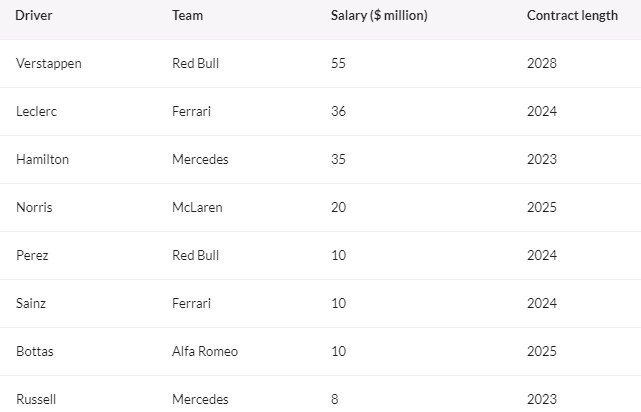
Task: Select the Verstappen driver cell
Action: tap(49, 64)
